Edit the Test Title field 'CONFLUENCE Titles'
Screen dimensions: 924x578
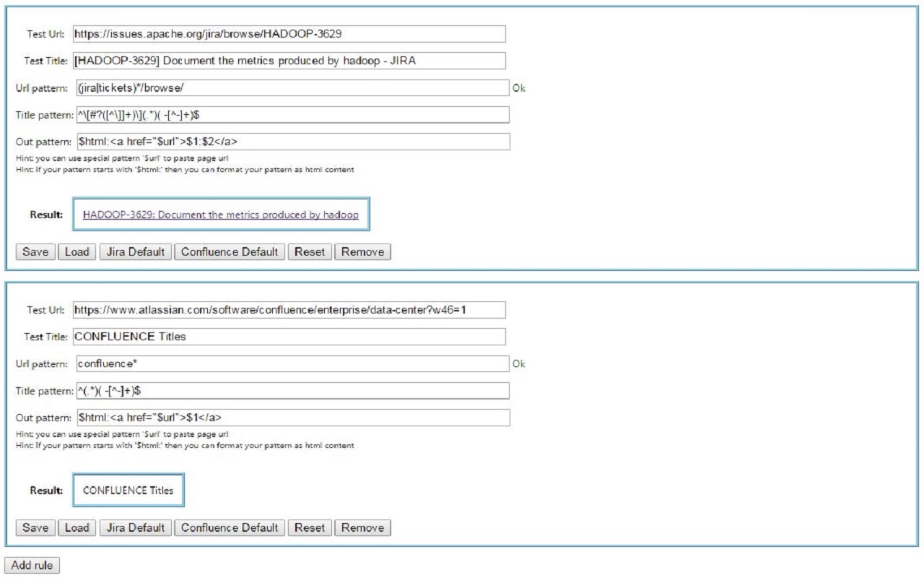coord(289,337)
